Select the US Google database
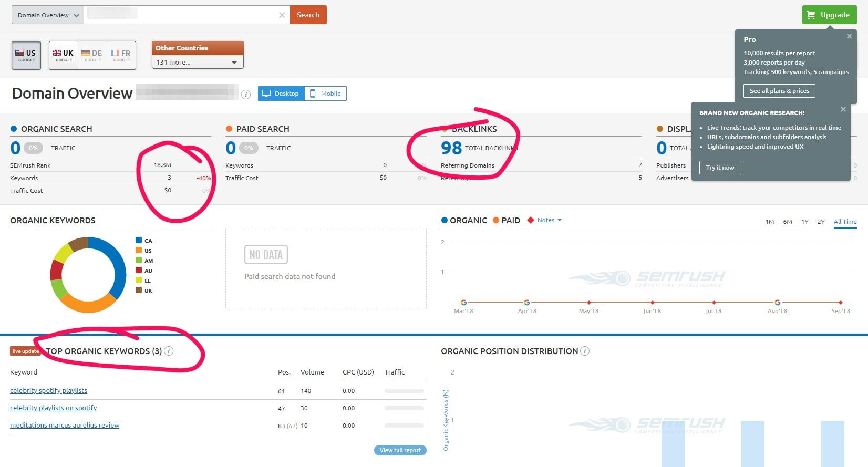 26,55
